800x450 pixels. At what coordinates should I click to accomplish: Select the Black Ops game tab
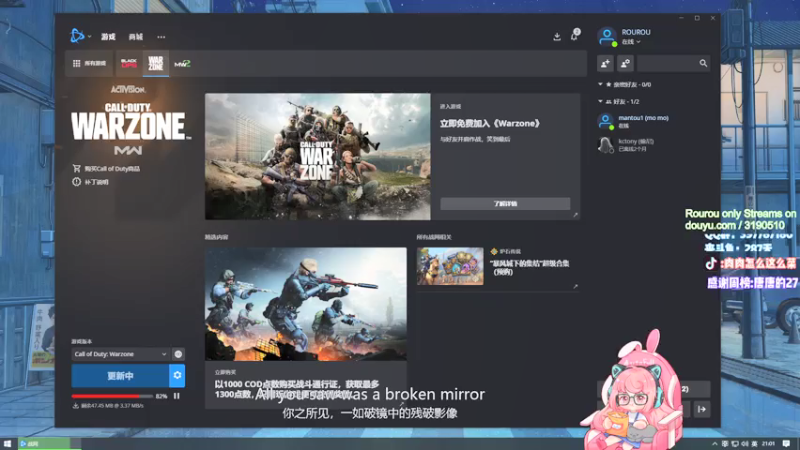click(129, 63)
